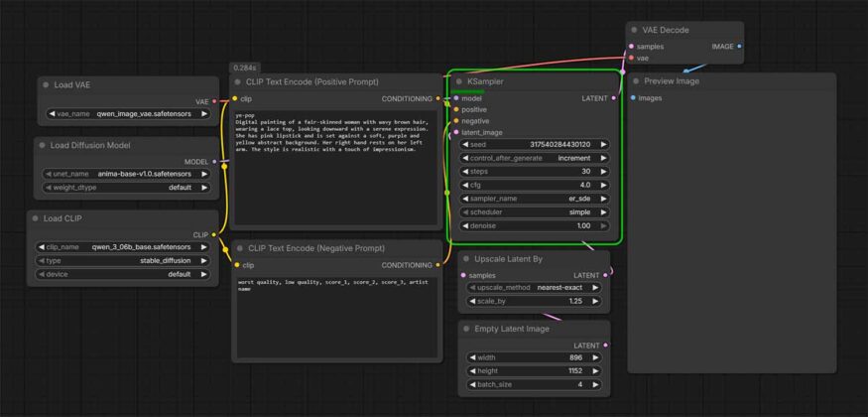Next upscale_method with right arrow
Screen dimensions: 868x417
(595, 288)
